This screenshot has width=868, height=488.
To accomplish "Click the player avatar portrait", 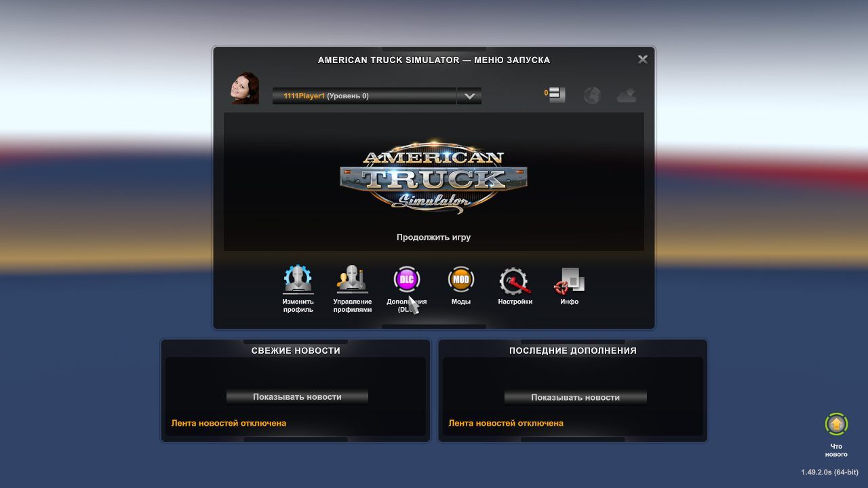I will point(245,88).
